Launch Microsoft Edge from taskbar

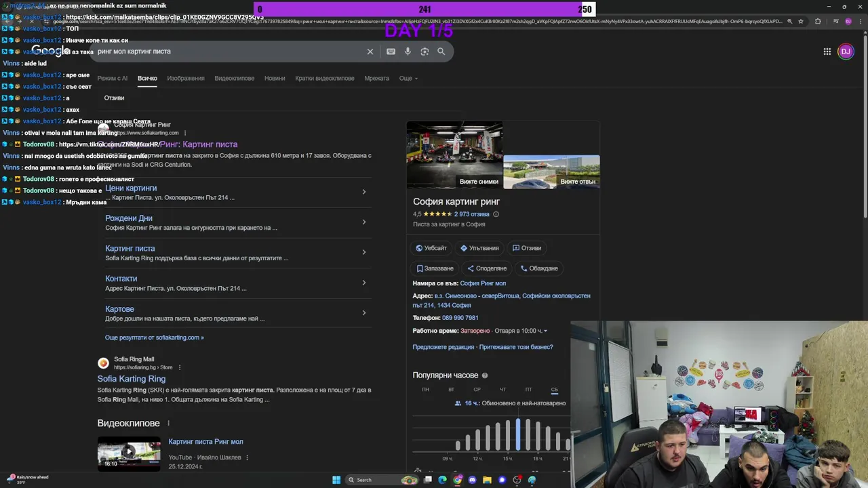coord(443,480)
